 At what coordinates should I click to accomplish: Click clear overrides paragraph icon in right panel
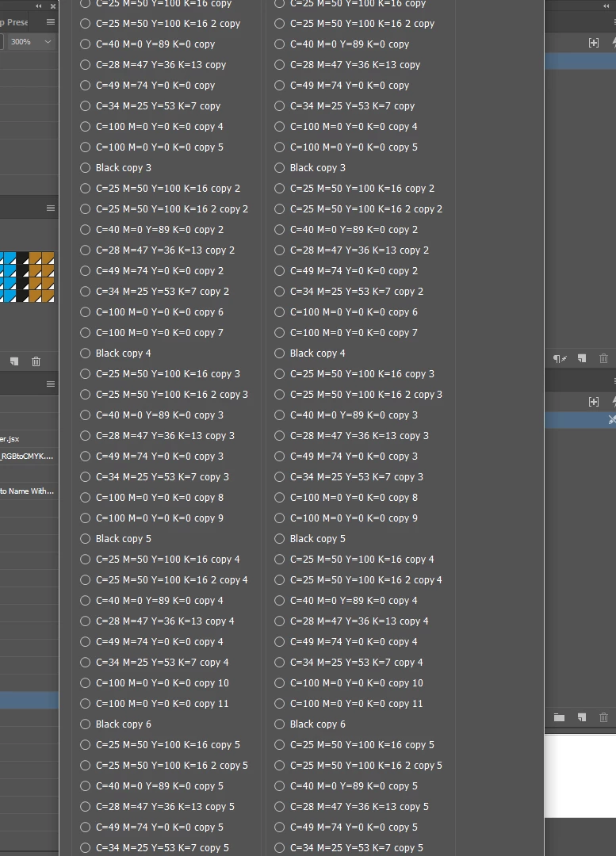(560, 359)
